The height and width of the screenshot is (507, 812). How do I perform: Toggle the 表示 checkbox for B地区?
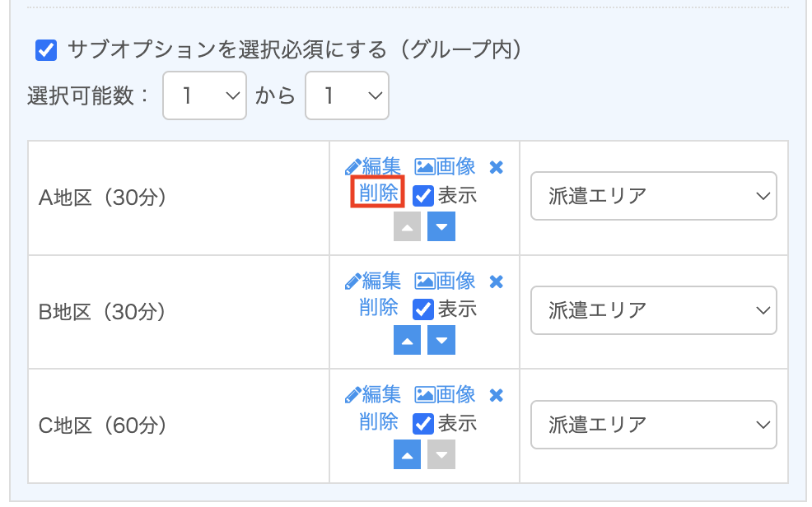(x=423, y=309)
